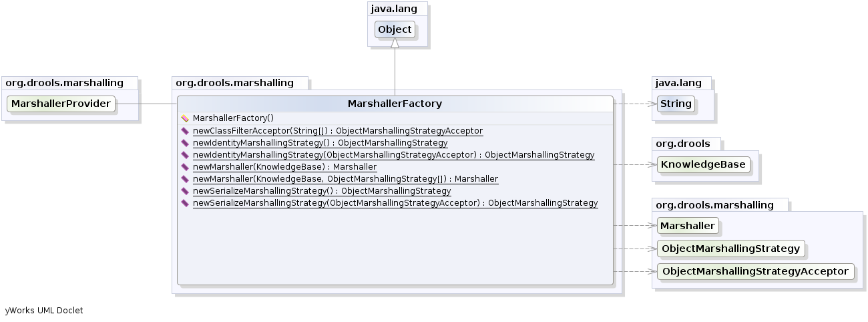Click the method icon beside newClassFilterAcceptor
This screenshot has height=322, width=868.
pyautogui.click(x=185, y=131)
